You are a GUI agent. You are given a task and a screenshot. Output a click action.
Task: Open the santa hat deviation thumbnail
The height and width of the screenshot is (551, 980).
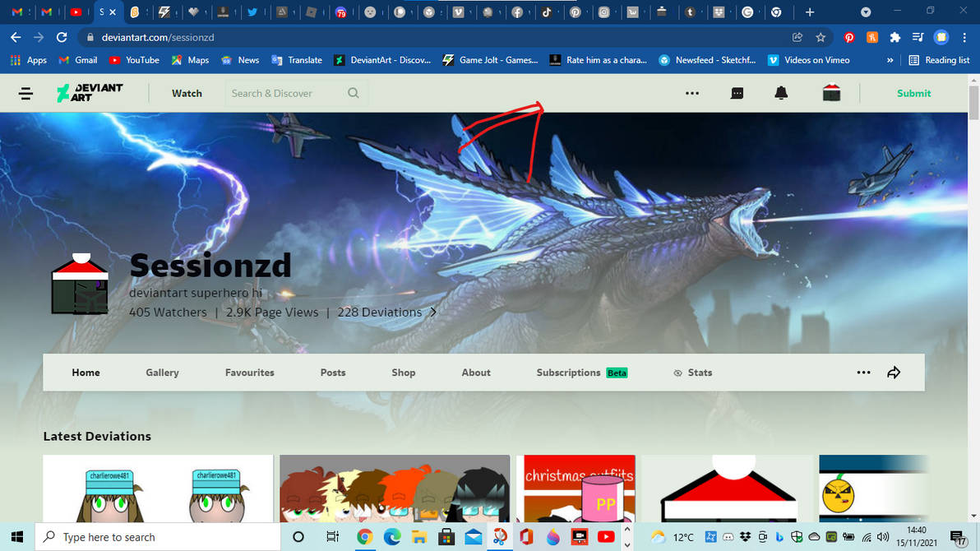coord(727,488)
